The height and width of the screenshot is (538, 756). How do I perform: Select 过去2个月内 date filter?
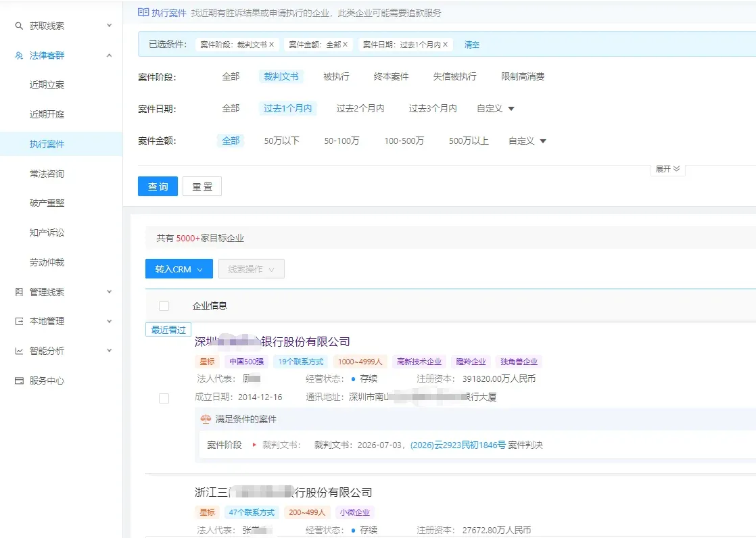(360, 108)
